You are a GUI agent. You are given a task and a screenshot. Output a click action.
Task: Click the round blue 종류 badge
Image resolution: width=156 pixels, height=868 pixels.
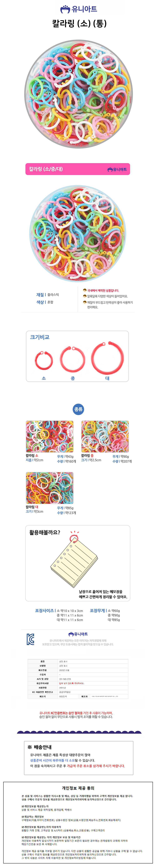click(x=78, y=409)
